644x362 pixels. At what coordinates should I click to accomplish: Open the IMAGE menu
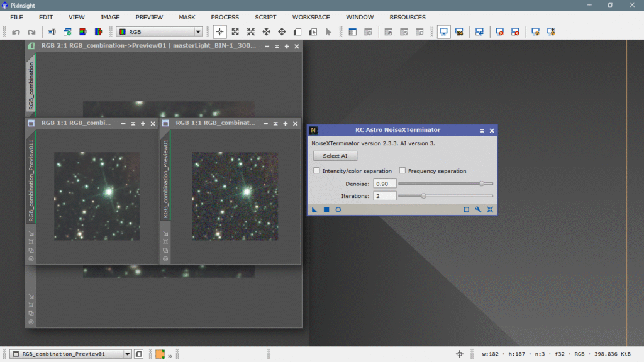110,17
